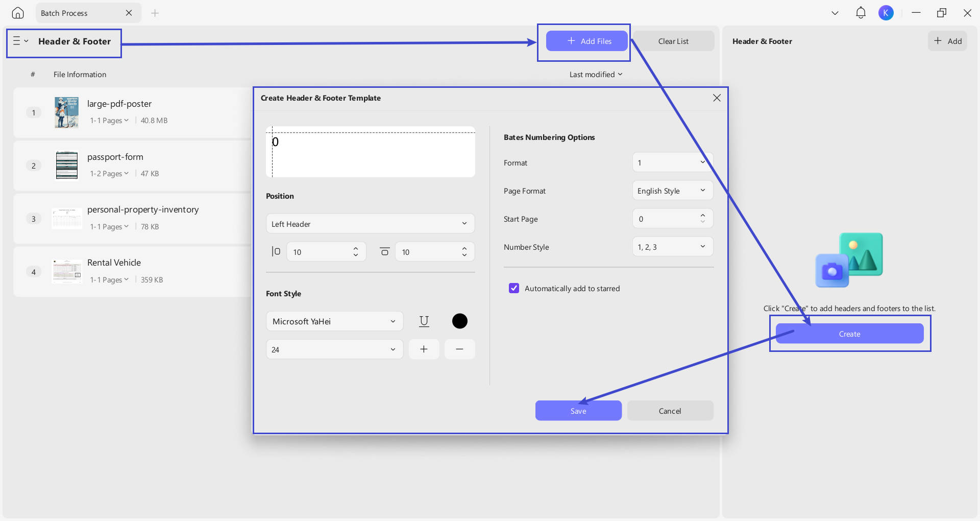The image size is (980, 521).
Task: Open the Number Style dropdown
Action: click(672, 247)
